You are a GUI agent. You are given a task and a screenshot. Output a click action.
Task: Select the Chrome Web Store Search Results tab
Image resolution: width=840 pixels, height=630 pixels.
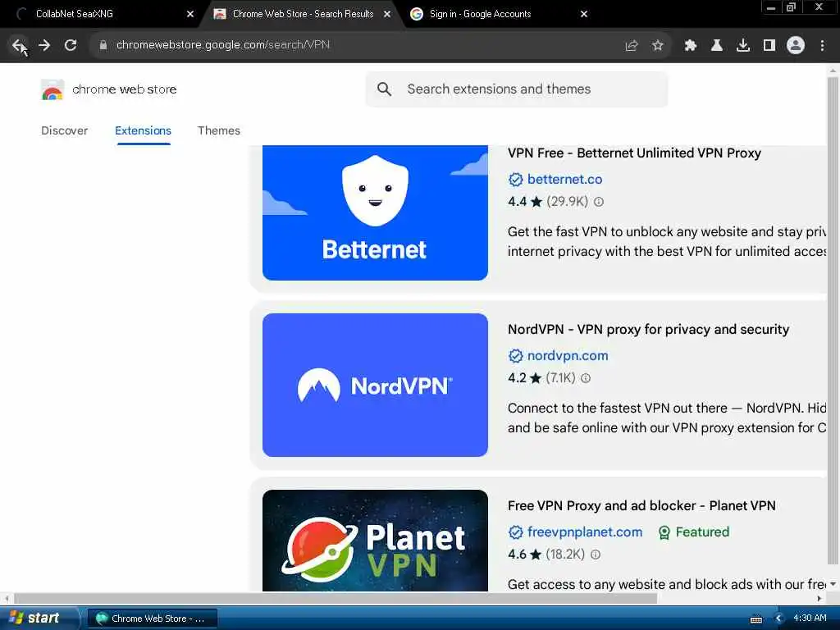[x=303, y=14]
